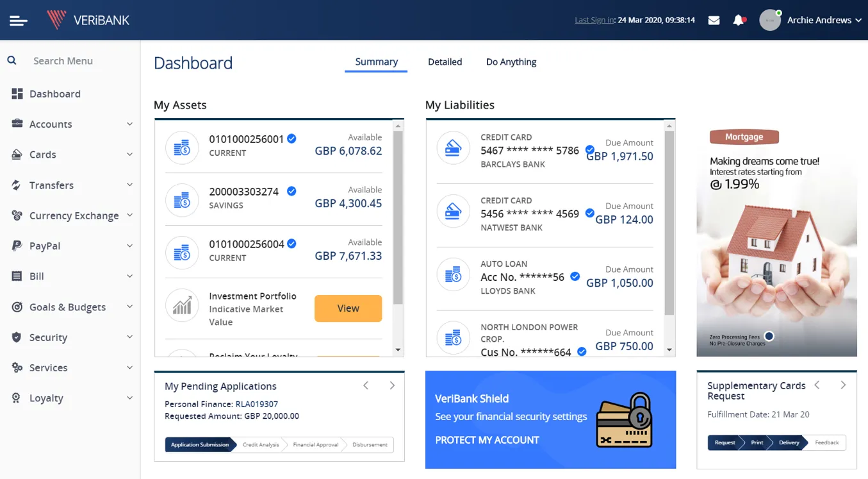Click the Currency Exchange sidebar icon
The height and width of the screenshot is (479, 868).
(17, 215)
